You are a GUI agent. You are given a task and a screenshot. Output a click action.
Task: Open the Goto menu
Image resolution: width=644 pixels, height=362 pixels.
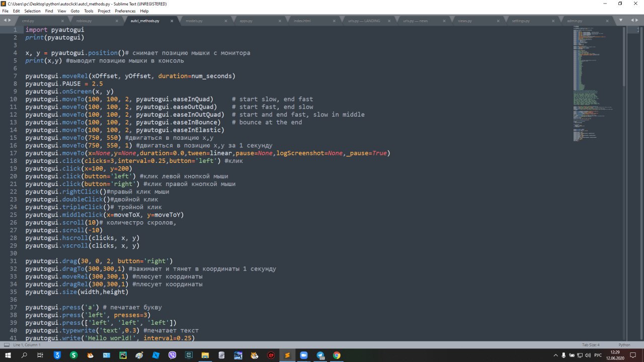75,11
